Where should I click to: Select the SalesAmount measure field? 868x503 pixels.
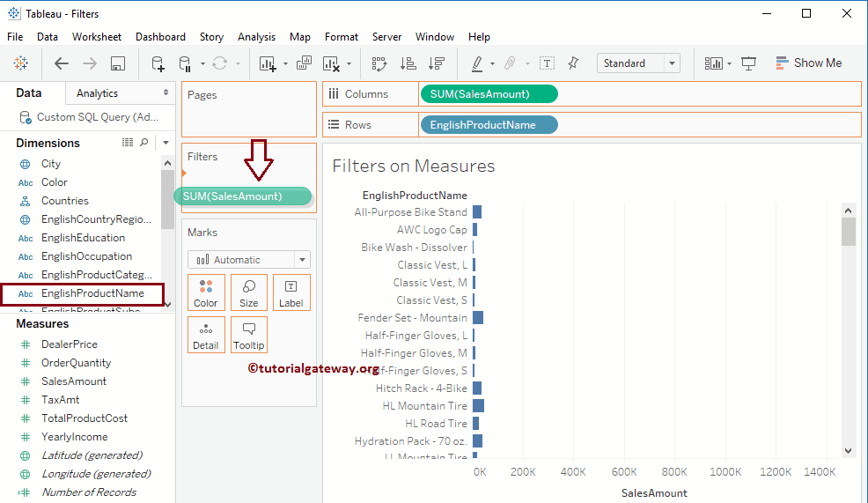click(74, 381)
